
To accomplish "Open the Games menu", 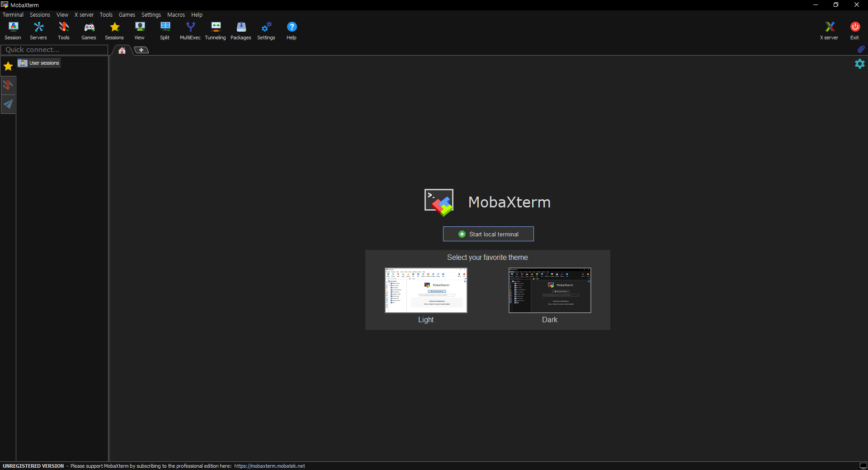I will [127, 15].
